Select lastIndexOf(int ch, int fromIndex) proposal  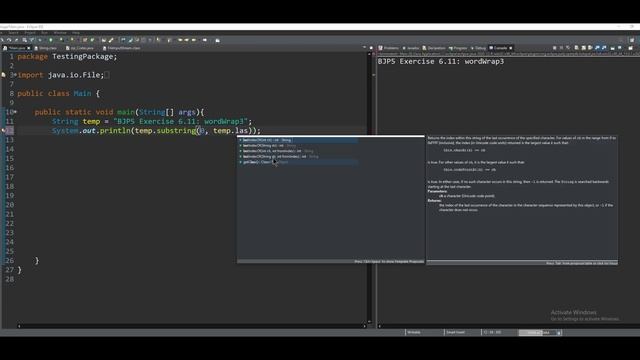pos(298,151)
